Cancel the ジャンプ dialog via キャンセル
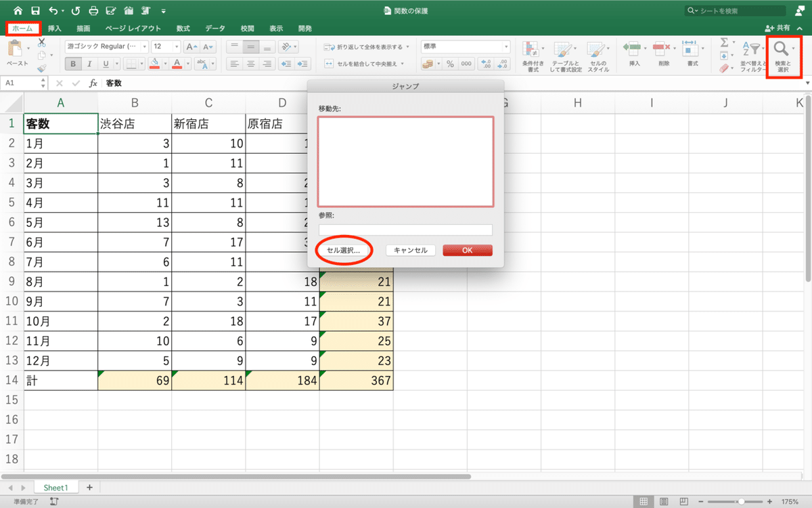 pyautogui.click(x=410, y=250)
